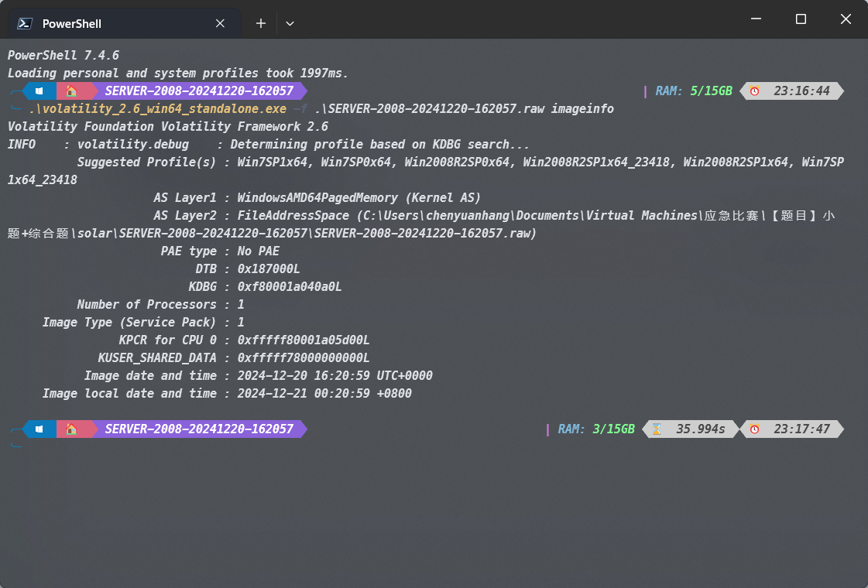Click the duration '35.994s'
This screenshot has width=868, height=588.
tap(700, 429)
